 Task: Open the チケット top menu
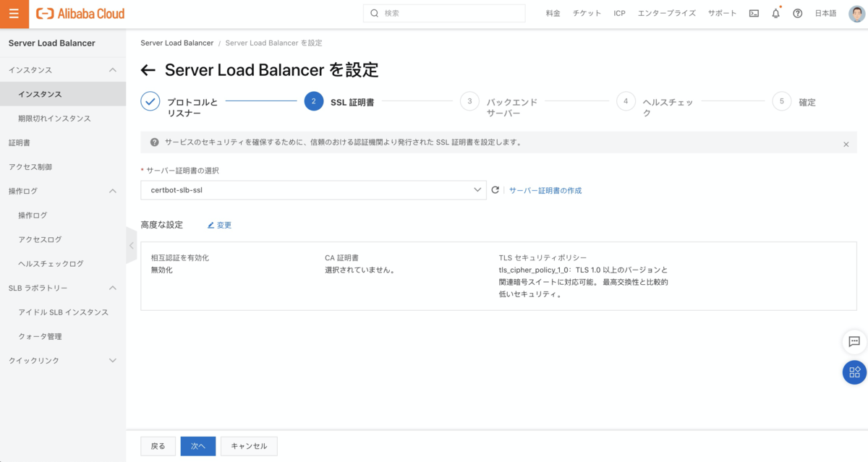tap(587, 13)
